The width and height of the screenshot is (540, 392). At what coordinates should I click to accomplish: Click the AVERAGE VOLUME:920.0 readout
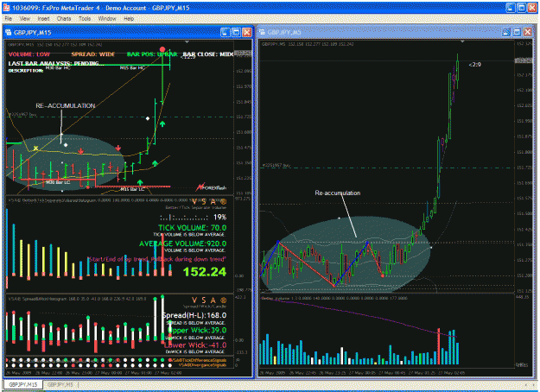(182, 243)
